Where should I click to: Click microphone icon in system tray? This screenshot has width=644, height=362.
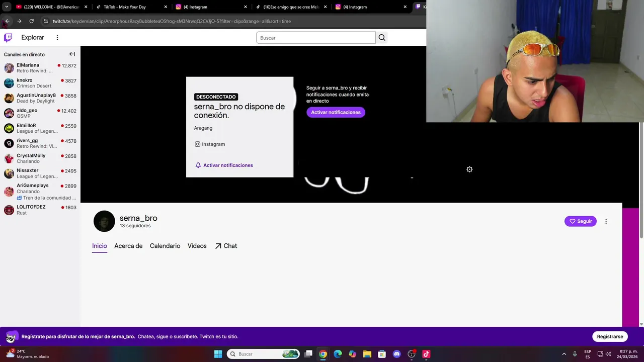tap(575, 354)
